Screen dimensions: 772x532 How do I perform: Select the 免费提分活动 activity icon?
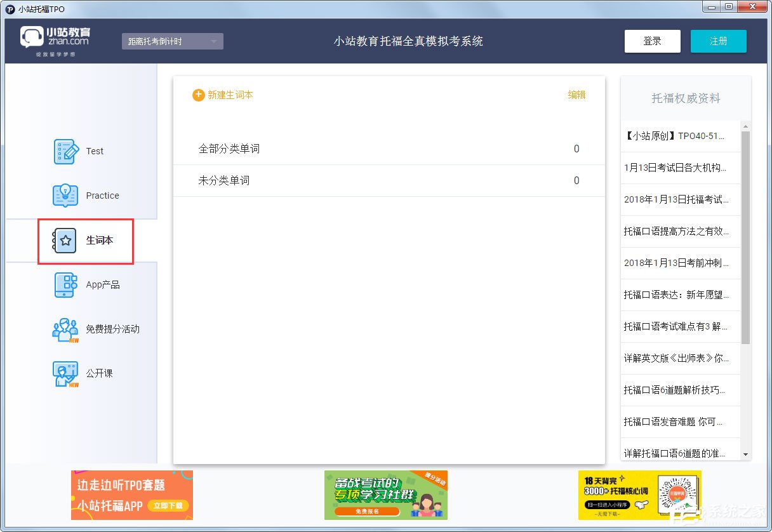tap(64, 329)
